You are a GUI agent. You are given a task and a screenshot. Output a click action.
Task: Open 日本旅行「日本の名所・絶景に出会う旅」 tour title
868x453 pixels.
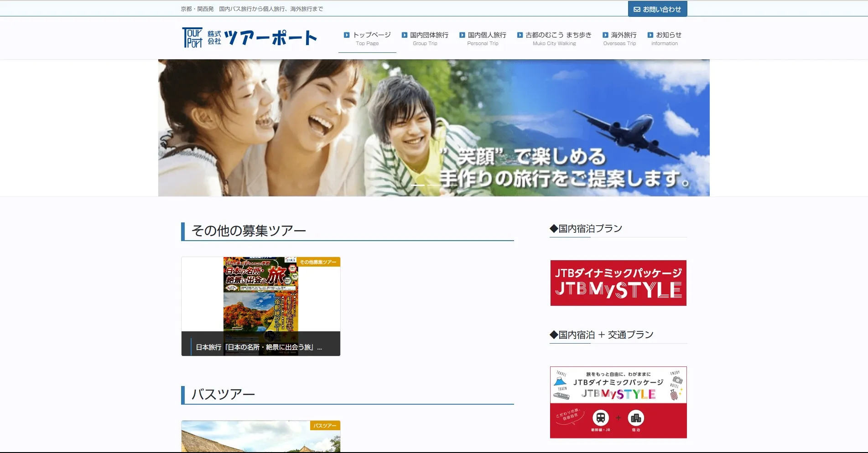[259, 347]
